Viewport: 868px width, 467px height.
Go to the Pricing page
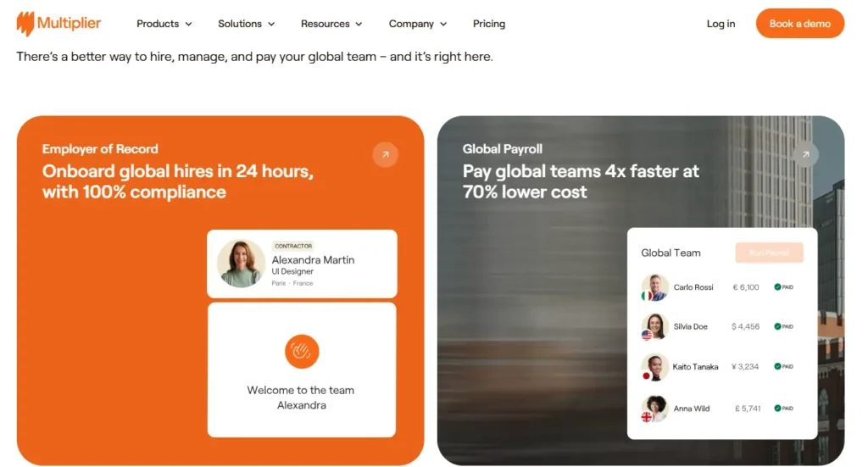click(489, 24)
